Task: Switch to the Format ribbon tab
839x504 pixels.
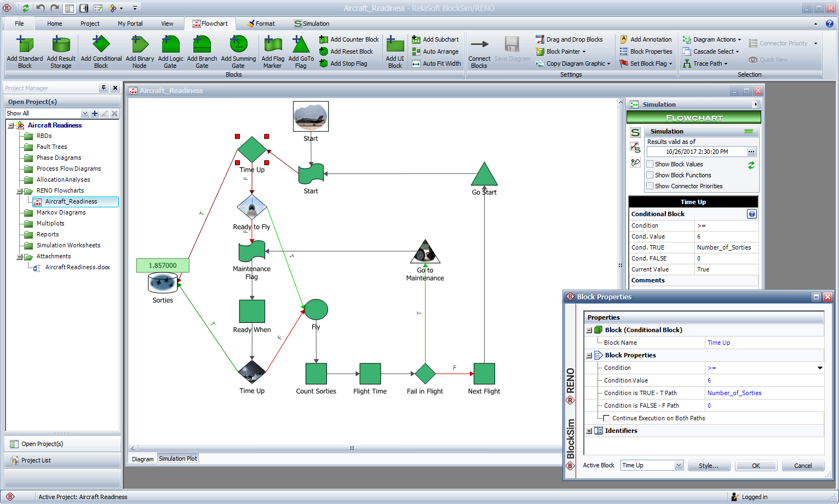Action: click(x=261, y=24)
